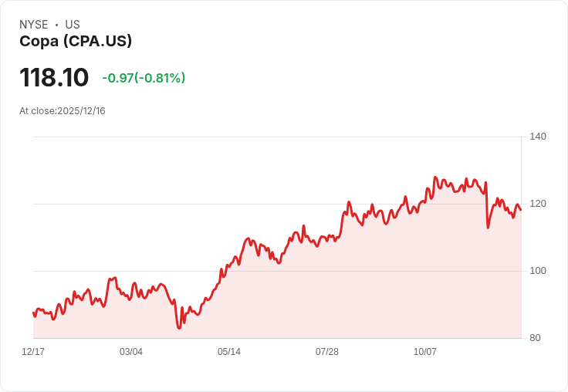Click the 03/04 date axis label

point(131,352)
